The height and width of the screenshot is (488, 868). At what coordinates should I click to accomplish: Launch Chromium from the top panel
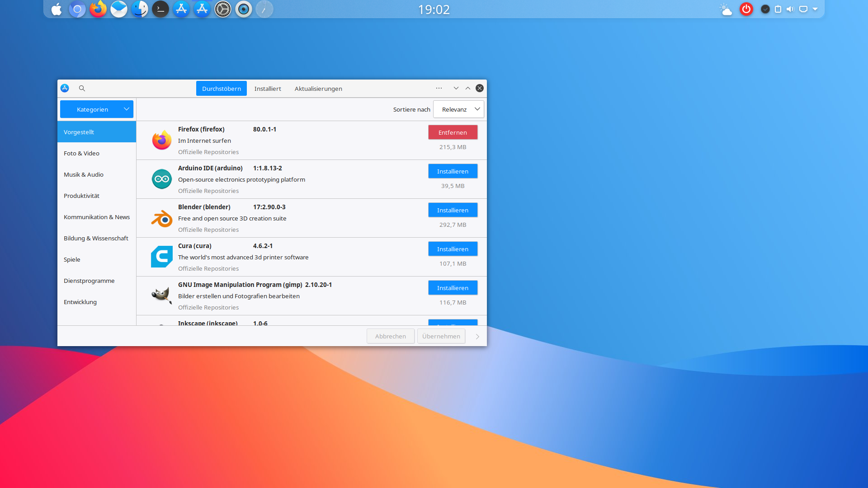point(77,9)
